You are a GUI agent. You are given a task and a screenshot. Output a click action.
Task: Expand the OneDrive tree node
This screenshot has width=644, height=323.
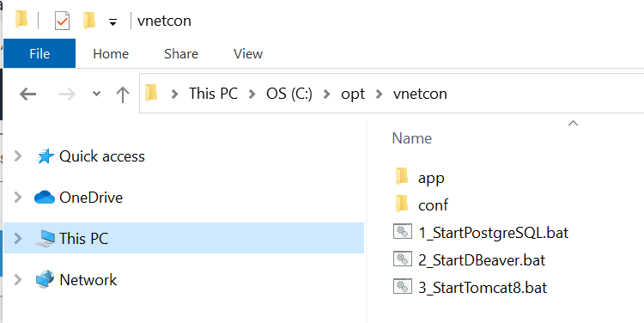18,198
